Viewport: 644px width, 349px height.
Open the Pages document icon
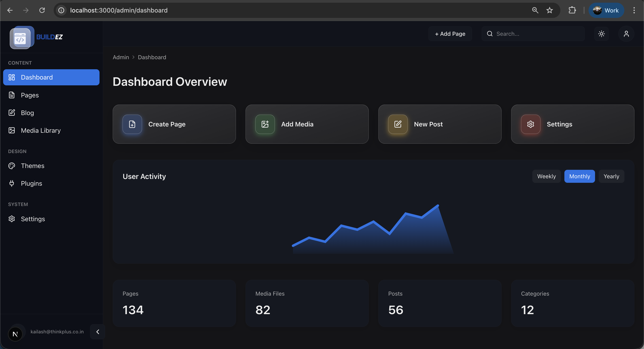[x=12, y=95]
